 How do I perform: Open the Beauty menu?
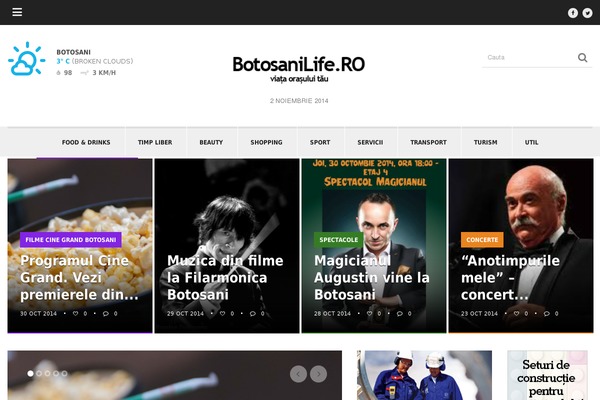tap(211, 142)
